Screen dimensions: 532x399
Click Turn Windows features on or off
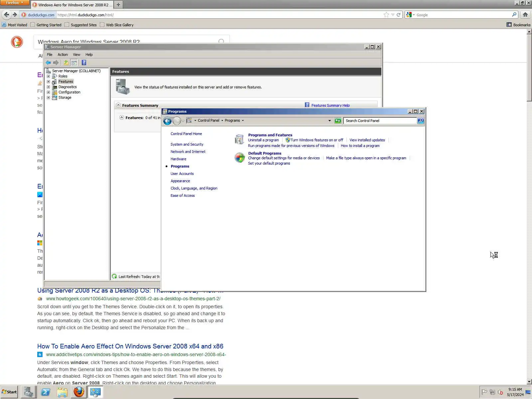pyautogui.click(x=317, y=140)
